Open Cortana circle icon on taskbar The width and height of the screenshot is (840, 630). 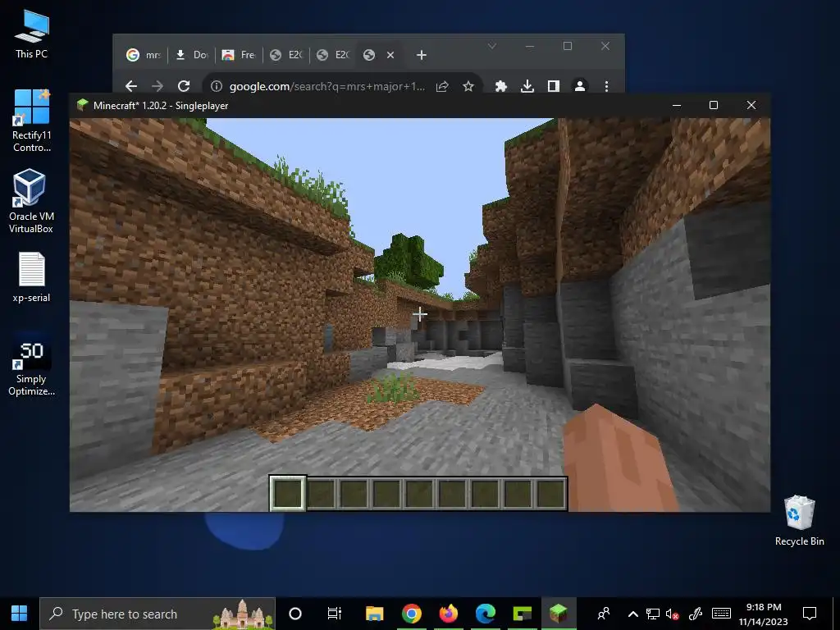click(295, 614)
